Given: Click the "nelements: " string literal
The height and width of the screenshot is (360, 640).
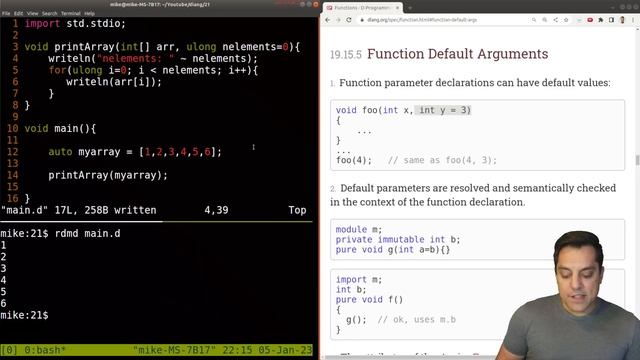Looking at the screenshot, I should click(136, 59).
